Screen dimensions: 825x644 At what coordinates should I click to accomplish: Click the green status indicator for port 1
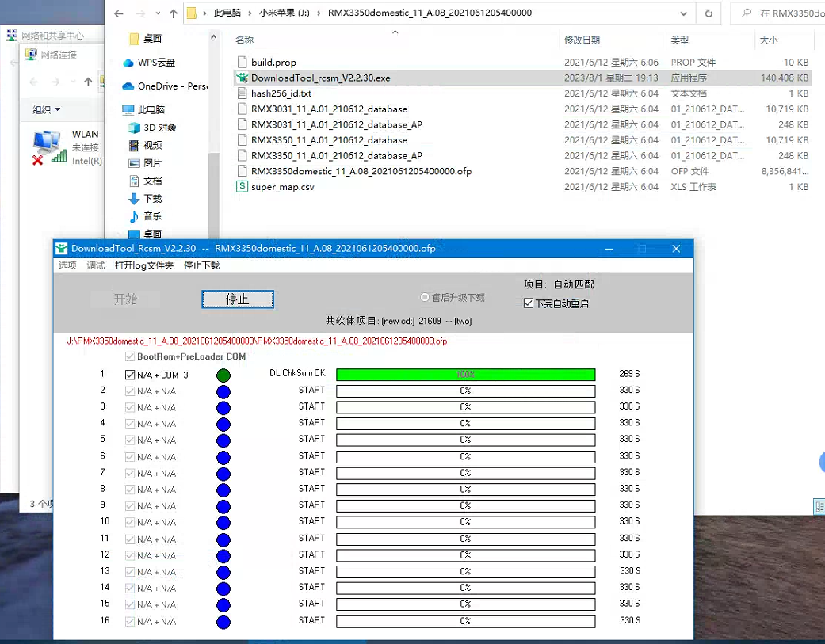point(223,375)
